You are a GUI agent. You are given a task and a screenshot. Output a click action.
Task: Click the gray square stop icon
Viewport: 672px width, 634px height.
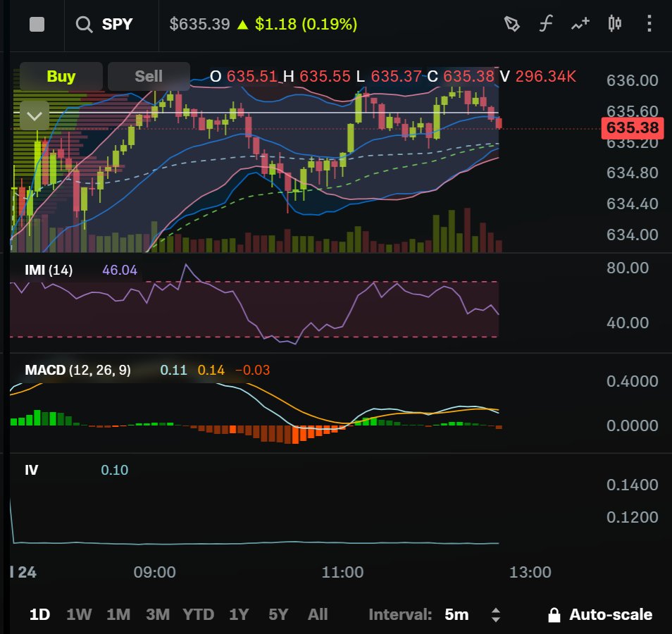coord(37,25)
